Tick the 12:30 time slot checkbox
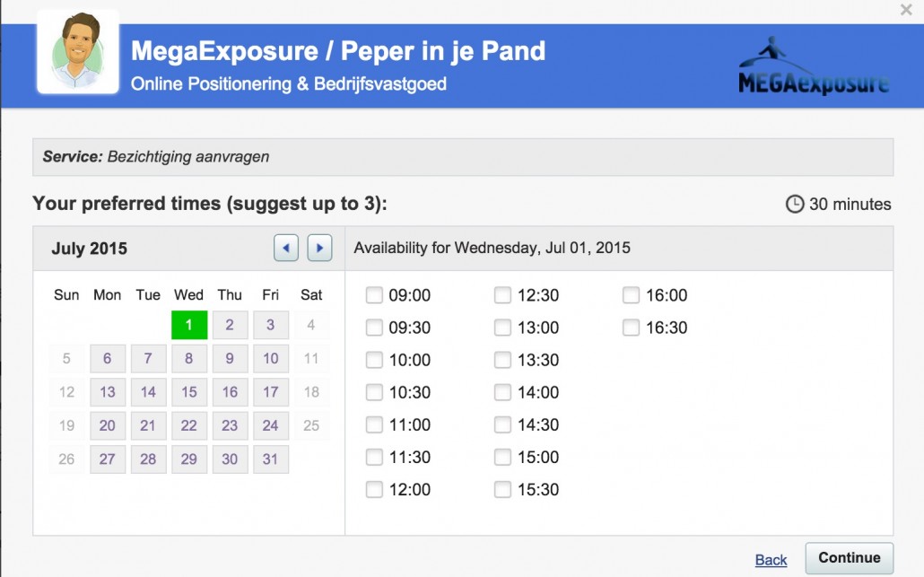 click(x=502, y=294)
